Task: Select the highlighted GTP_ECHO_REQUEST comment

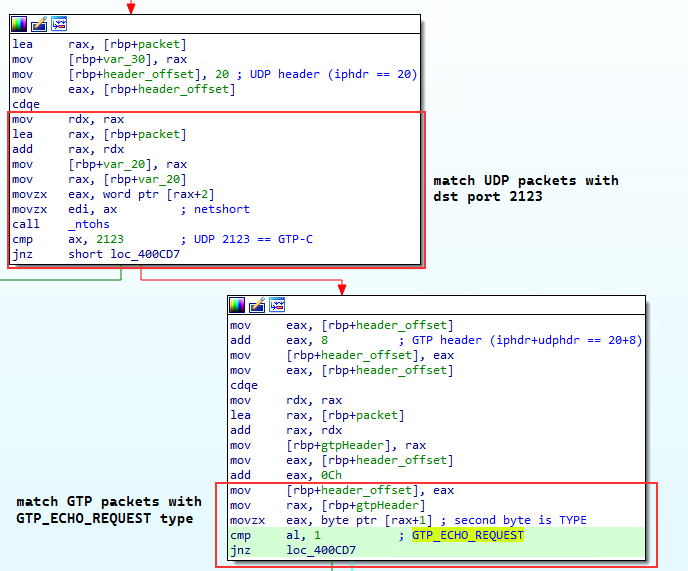Action: point(468,535)
